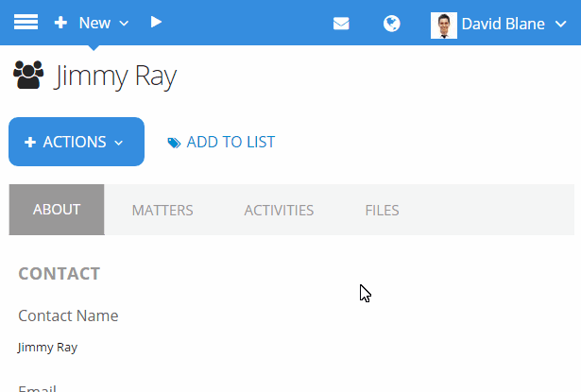This screenshot has width=581, height=392.
Task: Click the tag icon next to Add to List
Action: tap(174, 143)
